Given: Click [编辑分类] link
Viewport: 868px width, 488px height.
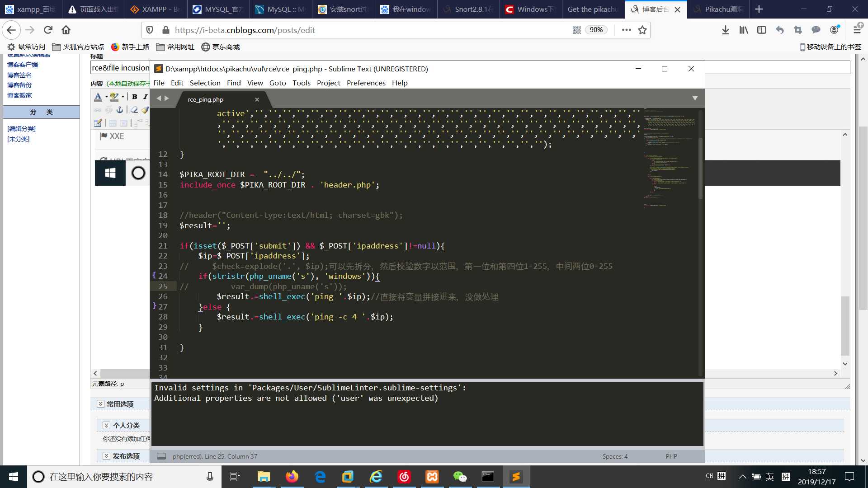Looking at the screenshot, I should 21,129.
